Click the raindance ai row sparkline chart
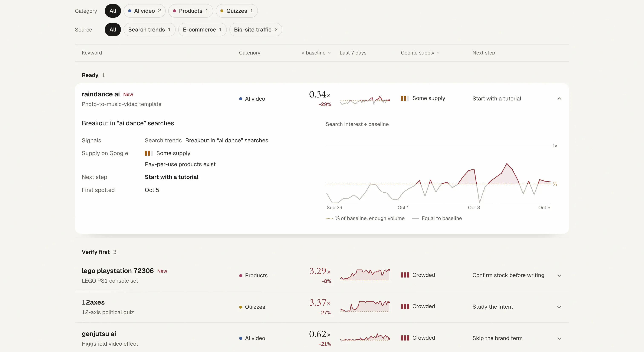This screenshot has height=352, width=644. 365,100
